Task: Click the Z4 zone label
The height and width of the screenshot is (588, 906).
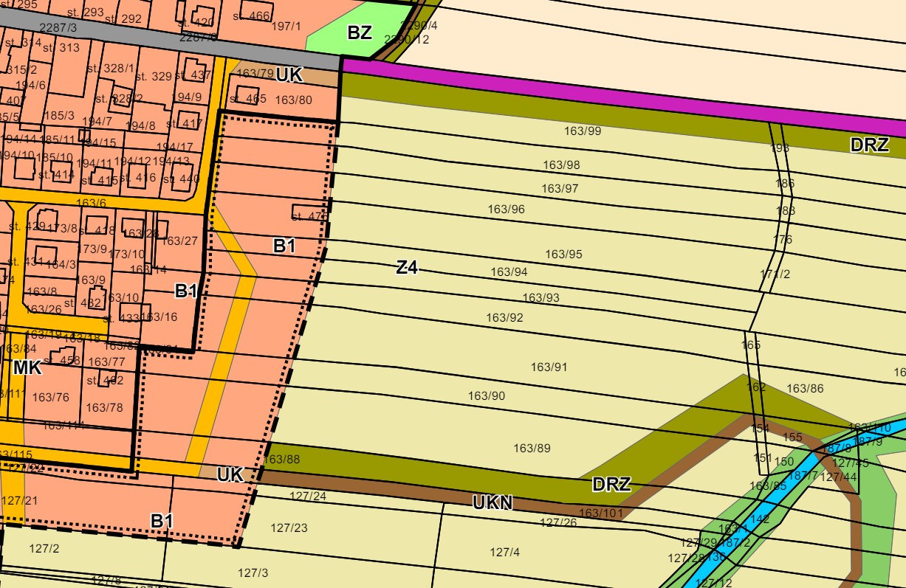Action: point(407,268)
